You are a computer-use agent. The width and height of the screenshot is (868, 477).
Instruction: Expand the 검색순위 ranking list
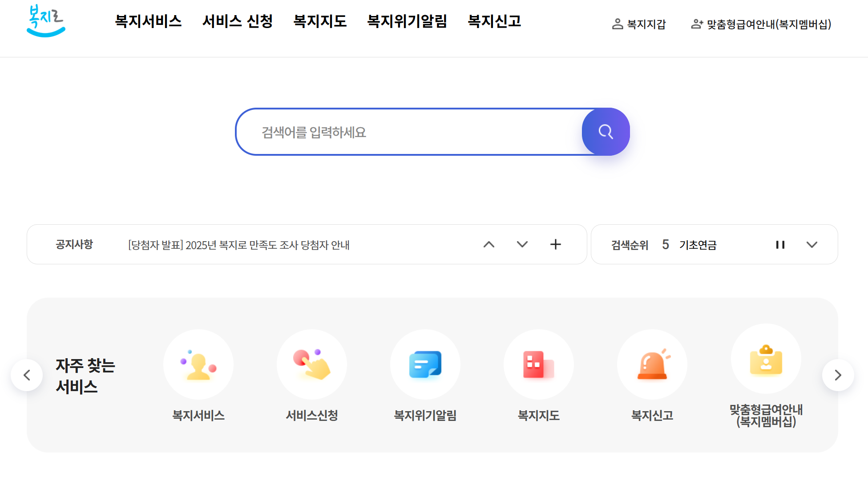point(812,244)
